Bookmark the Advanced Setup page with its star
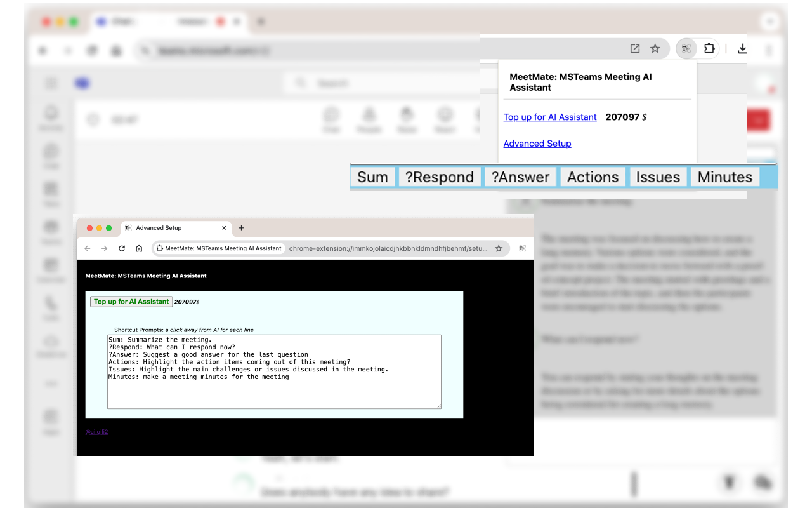Image resolution: width=812 pixels, height=508 pixels. [x=499, y=248]
